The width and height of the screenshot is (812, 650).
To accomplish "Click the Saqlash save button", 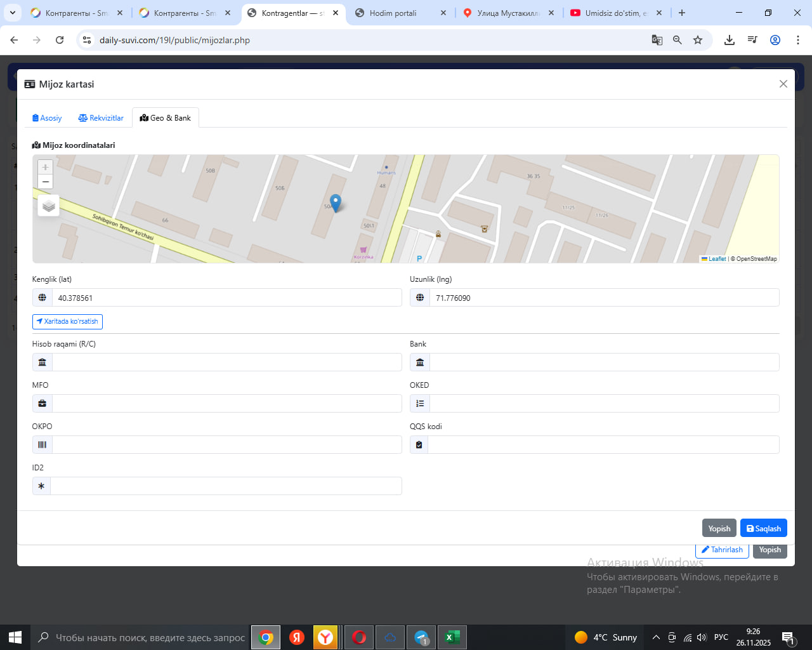I will click(763, 528).
